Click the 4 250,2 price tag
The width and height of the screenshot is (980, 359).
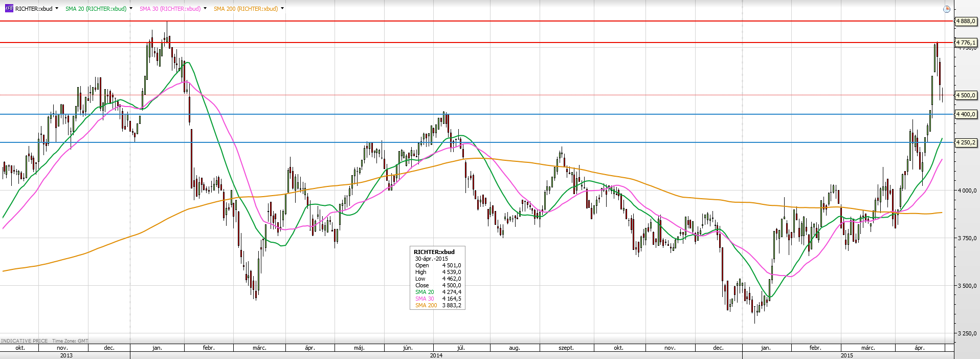[x=966, y=142]
